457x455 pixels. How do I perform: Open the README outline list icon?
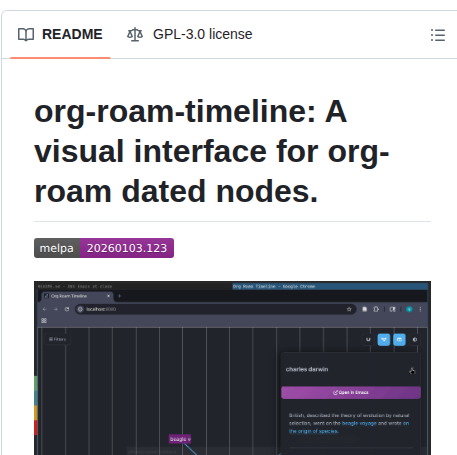point(438,35)
